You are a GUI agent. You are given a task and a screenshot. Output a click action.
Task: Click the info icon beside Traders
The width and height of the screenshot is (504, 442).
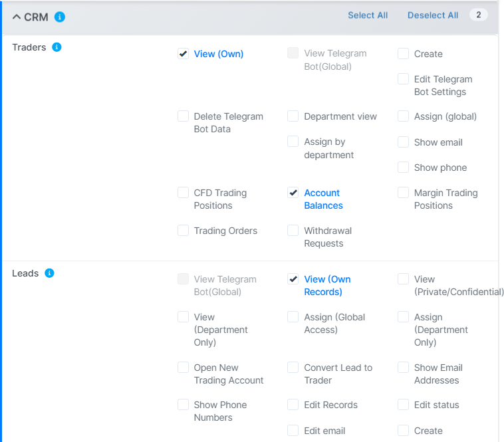[57, 47]
